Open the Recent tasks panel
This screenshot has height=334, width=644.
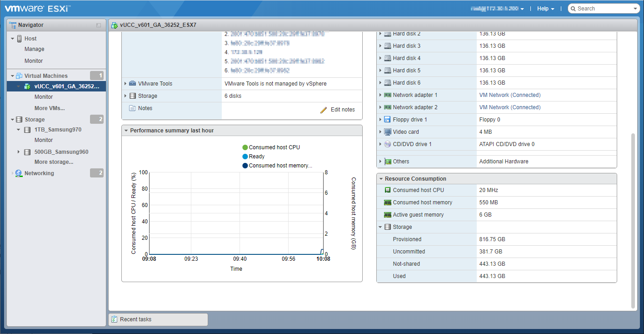158,319
